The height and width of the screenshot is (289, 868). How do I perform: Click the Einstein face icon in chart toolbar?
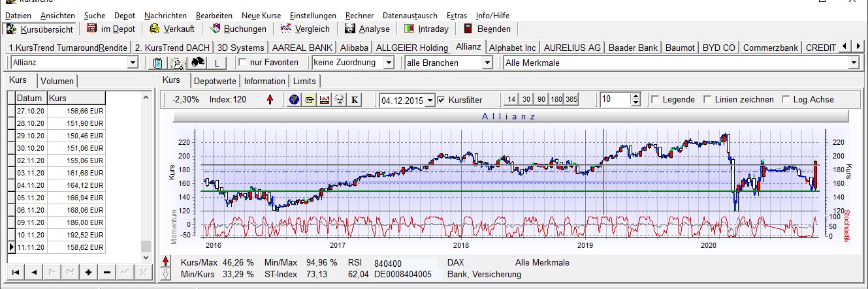coord(338,100)
